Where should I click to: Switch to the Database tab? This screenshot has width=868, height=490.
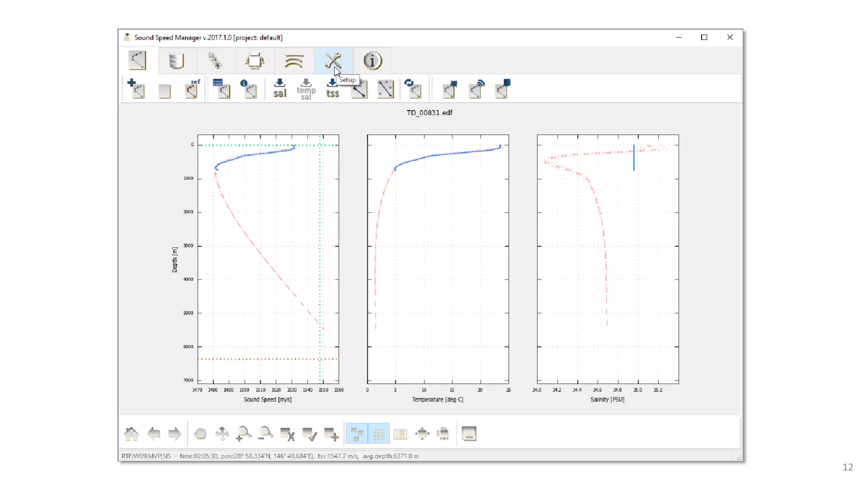click(176, 61)
